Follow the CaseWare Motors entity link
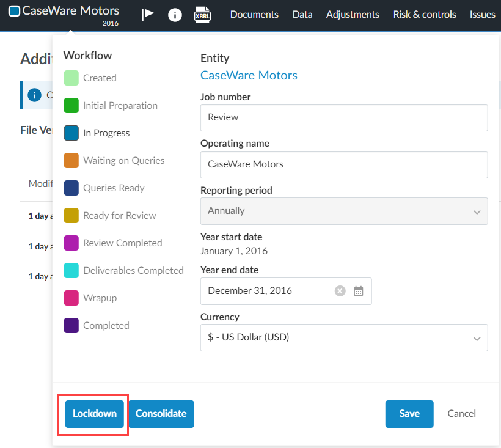Image resolution: width=501 pixels, height=448 pixels. [249, 76]
